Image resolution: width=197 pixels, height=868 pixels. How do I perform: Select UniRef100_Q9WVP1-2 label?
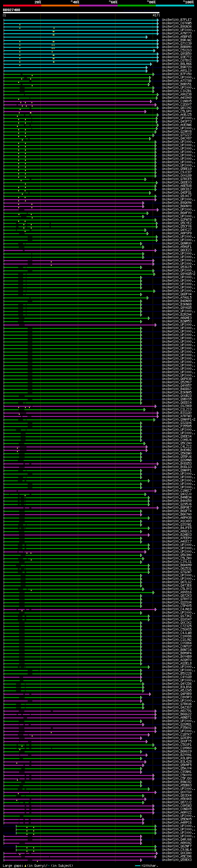[179, 419]
